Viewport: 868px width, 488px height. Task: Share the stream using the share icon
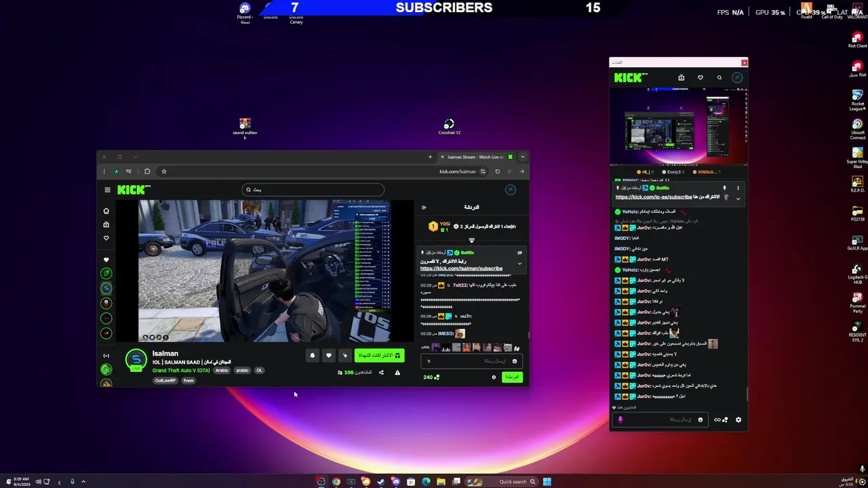pyautogui.click(x=381, y=372)
